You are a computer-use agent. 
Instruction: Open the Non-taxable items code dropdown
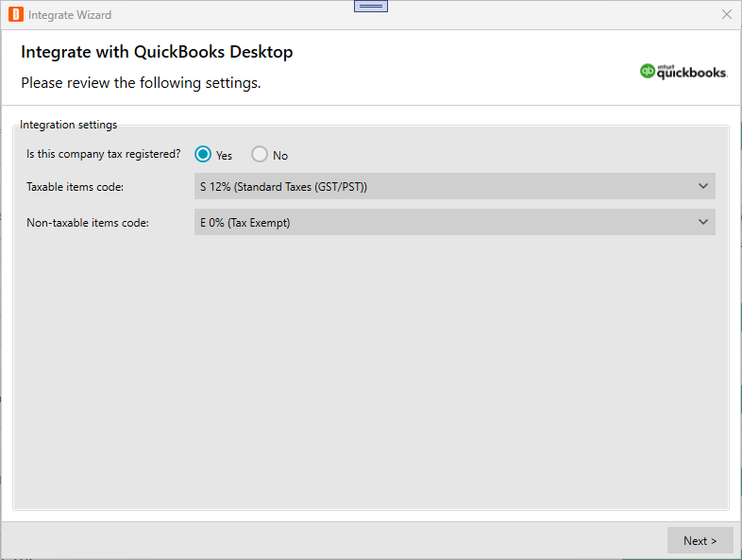click(x=454, y=222)
